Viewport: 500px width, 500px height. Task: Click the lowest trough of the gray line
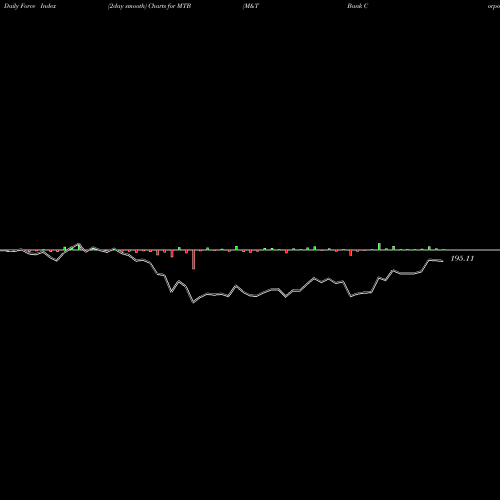pos(193,302)
